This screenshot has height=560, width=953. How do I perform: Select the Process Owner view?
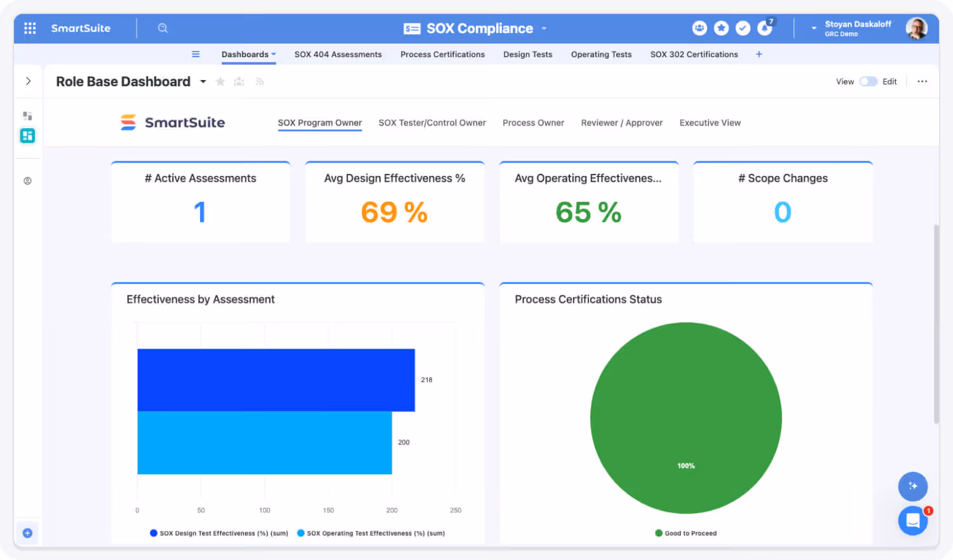(x=533, y=123)
